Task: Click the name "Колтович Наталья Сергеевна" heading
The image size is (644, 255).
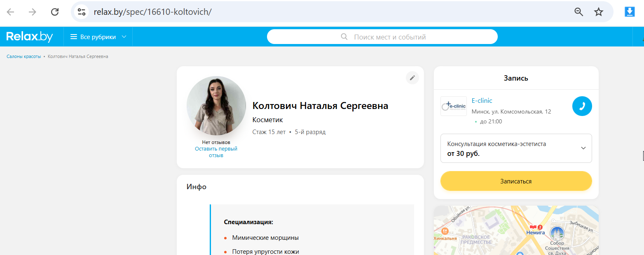Action: 320,106
